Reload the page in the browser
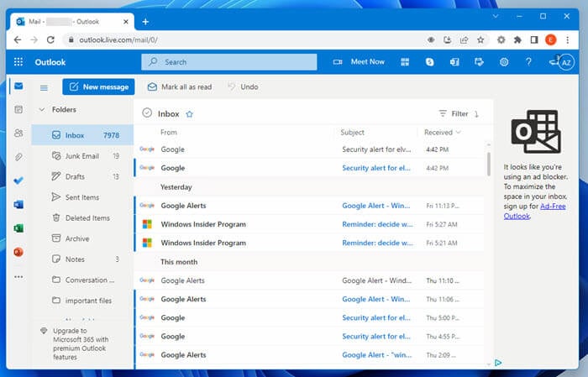 (50, 39)
